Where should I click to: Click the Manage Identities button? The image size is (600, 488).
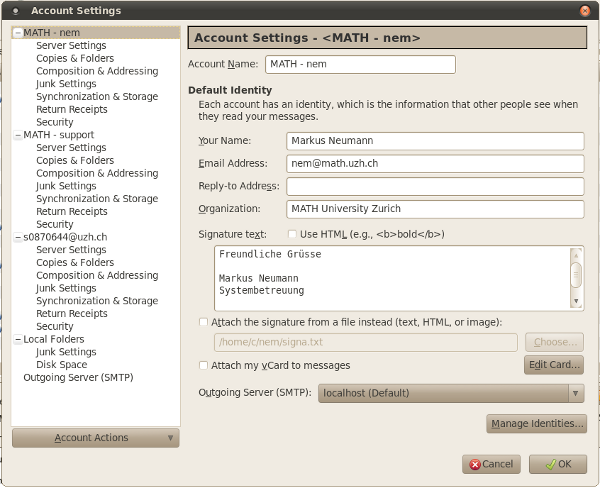click(x=536, y=425)
